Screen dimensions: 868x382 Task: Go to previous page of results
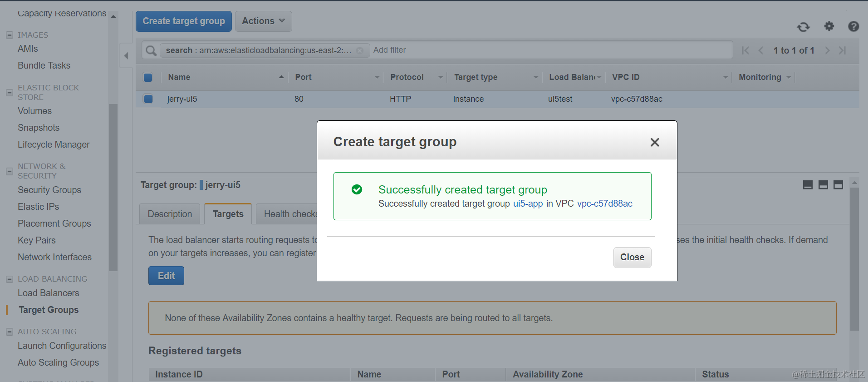(x=761, y=50)
